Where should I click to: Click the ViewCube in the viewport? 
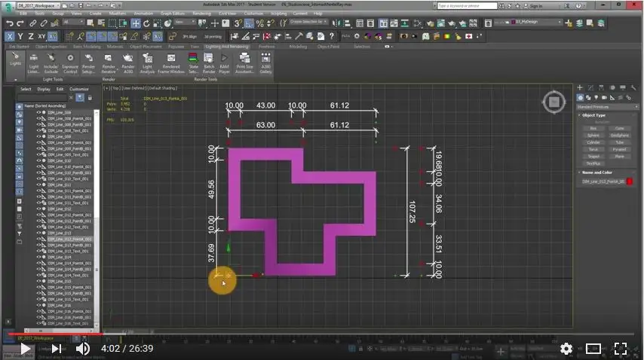tap(554, 101)
